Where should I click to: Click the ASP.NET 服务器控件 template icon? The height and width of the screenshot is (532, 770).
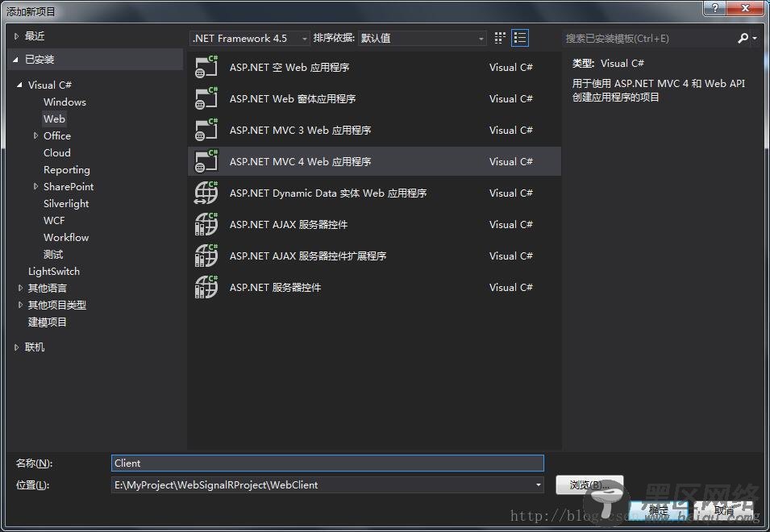tap(206, 287)
